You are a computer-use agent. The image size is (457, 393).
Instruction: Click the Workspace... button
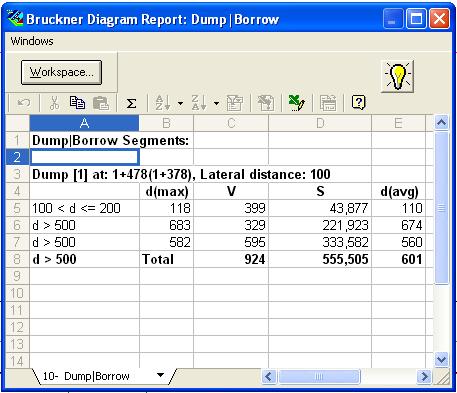(x=61, y=72)
